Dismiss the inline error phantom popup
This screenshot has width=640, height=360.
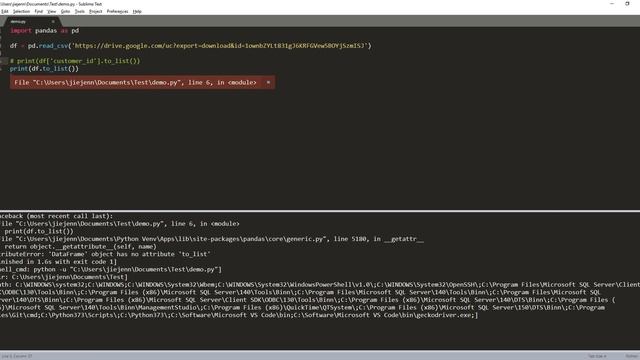268,82
